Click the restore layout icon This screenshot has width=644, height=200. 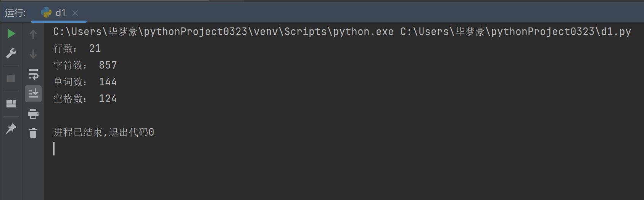point(11,104)
